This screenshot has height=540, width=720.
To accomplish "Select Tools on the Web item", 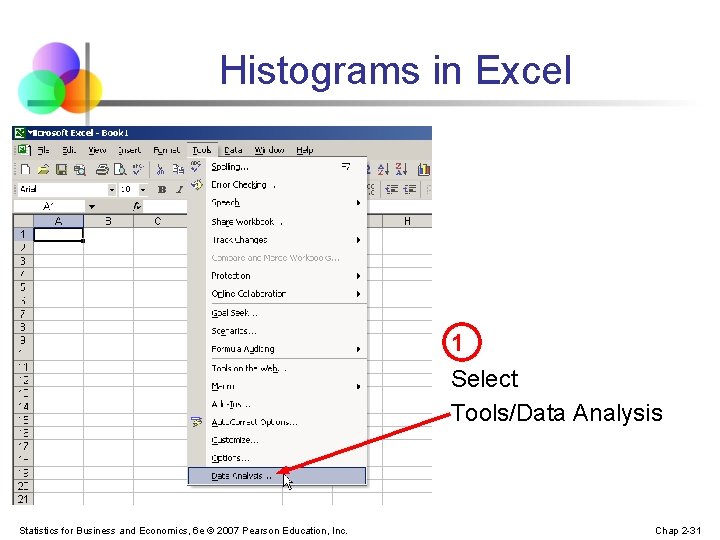I will (277, 368).
